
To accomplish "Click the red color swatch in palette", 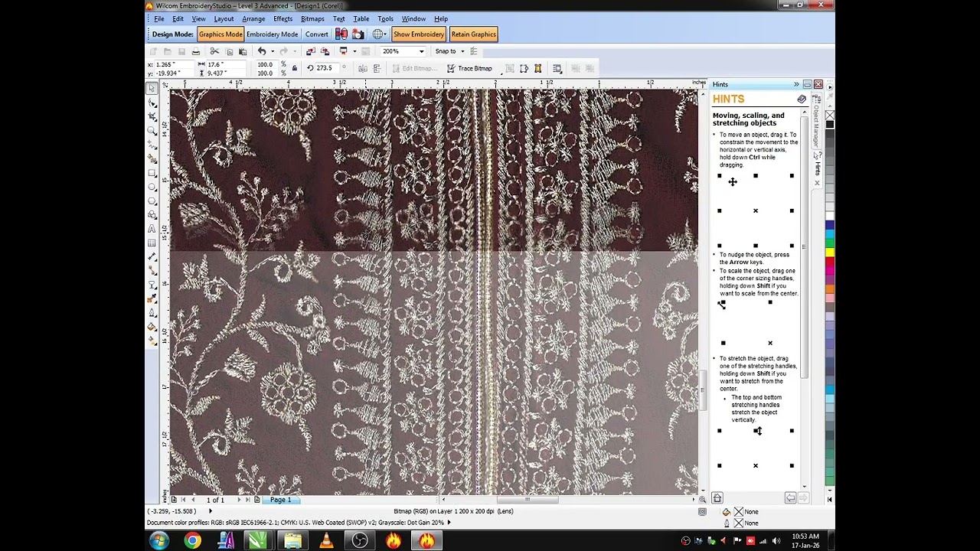I will click(x=830, y=260).
